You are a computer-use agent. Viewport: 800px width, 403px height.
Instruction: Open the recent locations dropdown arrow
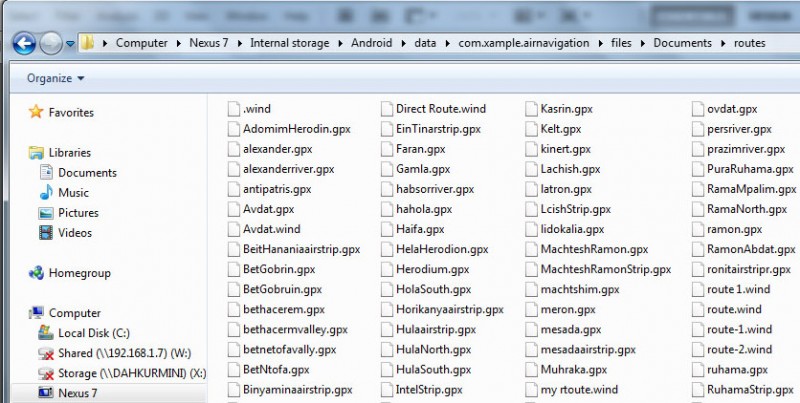point(70,44)
